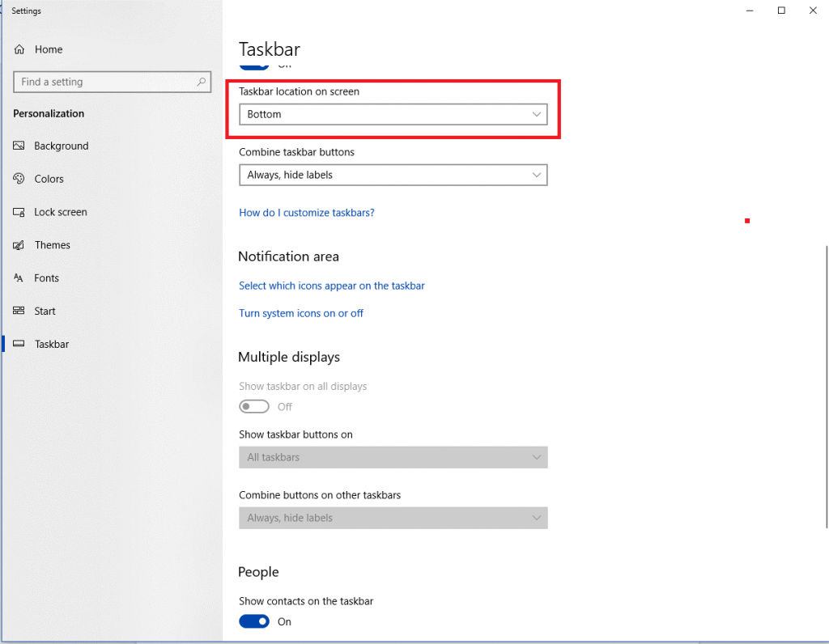The height and width of the screenshot is (644, 829).
Task: Click the Personalization heading
Action: click(49, 113)
